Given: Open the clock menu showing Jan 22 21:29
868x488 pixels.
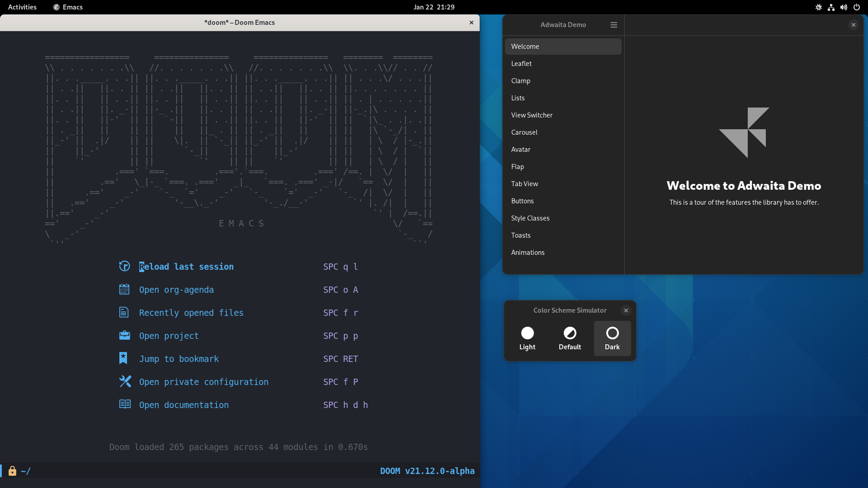Looking at the screenshot, I should [434, 7].
